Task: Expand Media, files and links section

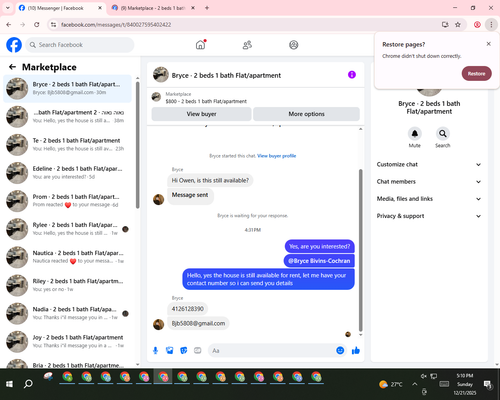Action: 429,199
